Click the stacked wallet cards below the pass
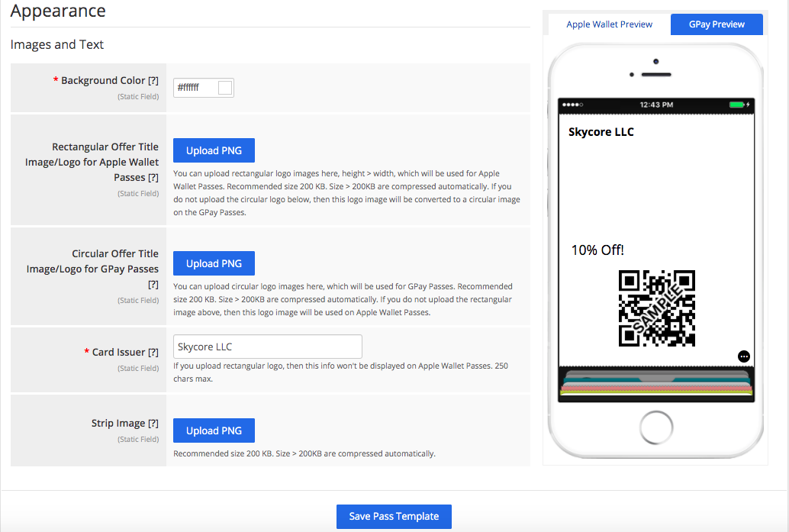Viewport: 789px width, 532px height. 656,383
